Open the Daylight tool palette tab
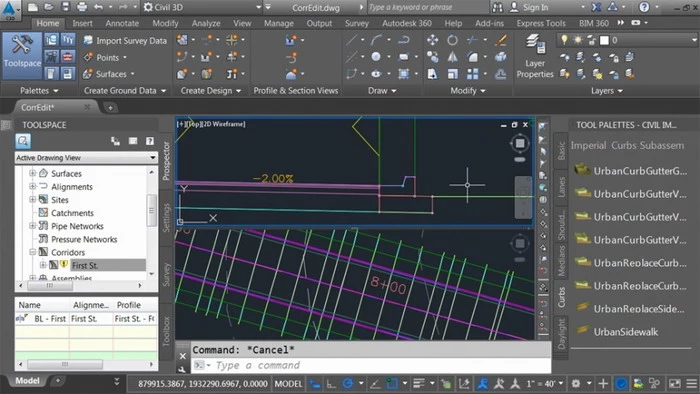700x394 pixels. (x=561, y=334)
